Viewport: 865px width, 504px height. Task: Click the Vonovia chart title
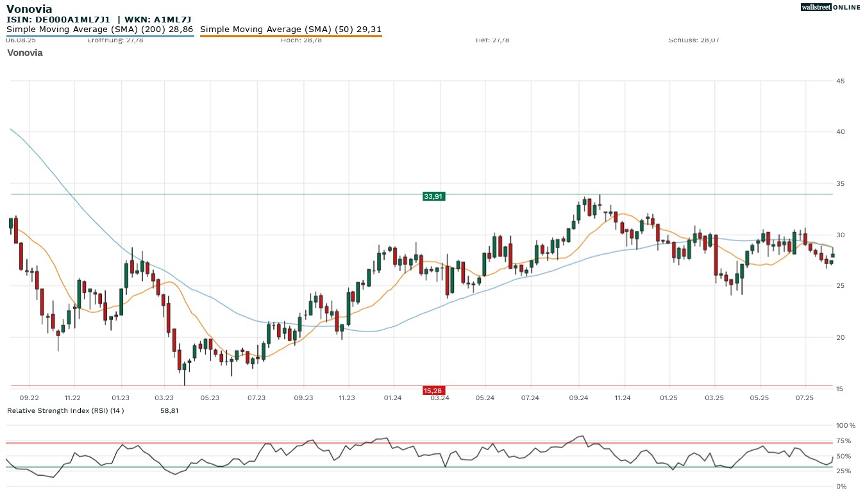[24, 53]
